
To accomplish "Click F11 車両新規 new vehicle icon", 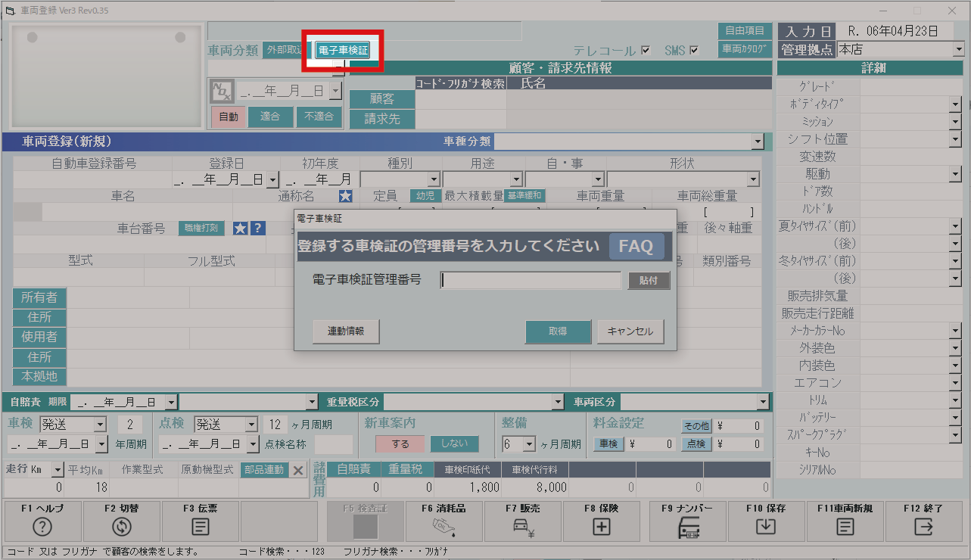I will (x=845, y=521).
